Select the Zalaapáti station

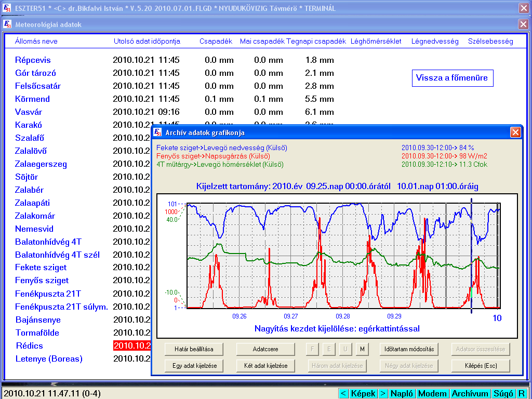32,203
